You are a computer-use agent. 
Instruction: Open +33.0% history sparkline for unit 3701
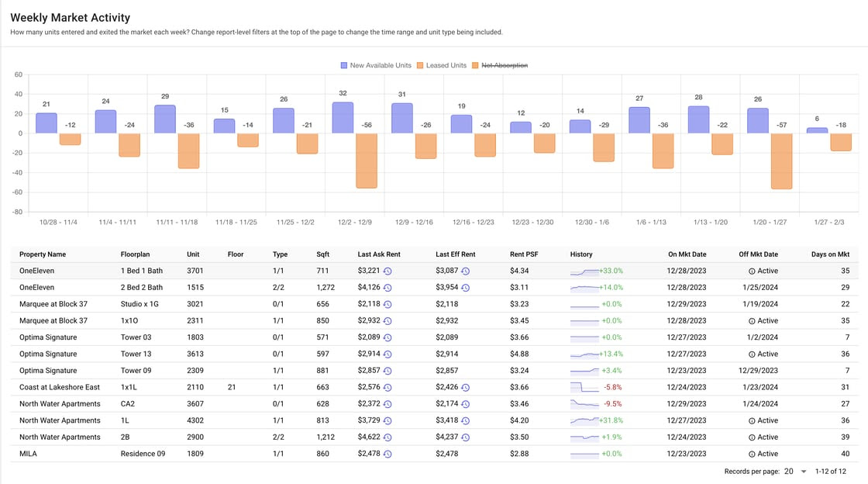point(584,271)
